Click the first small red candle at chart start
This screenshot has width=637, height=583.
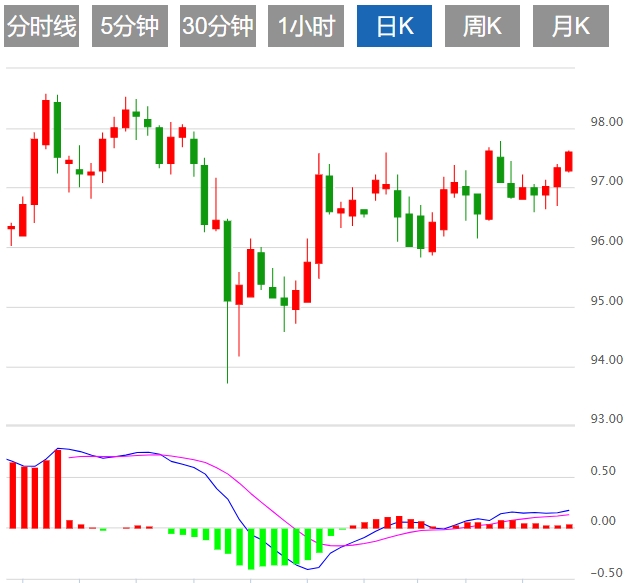point(11,228)
